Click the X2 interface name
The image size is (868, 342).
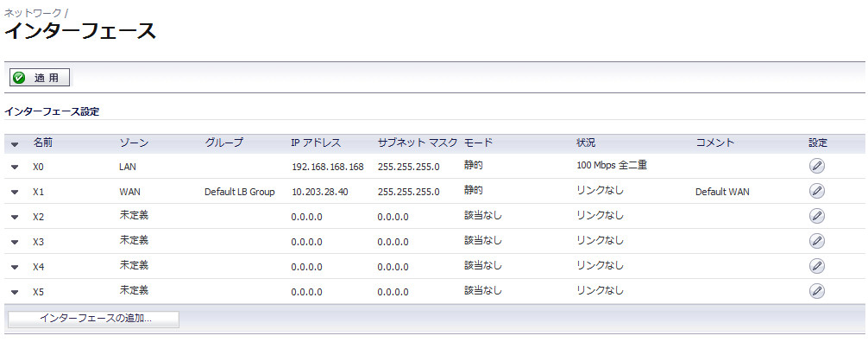point(38,217)
